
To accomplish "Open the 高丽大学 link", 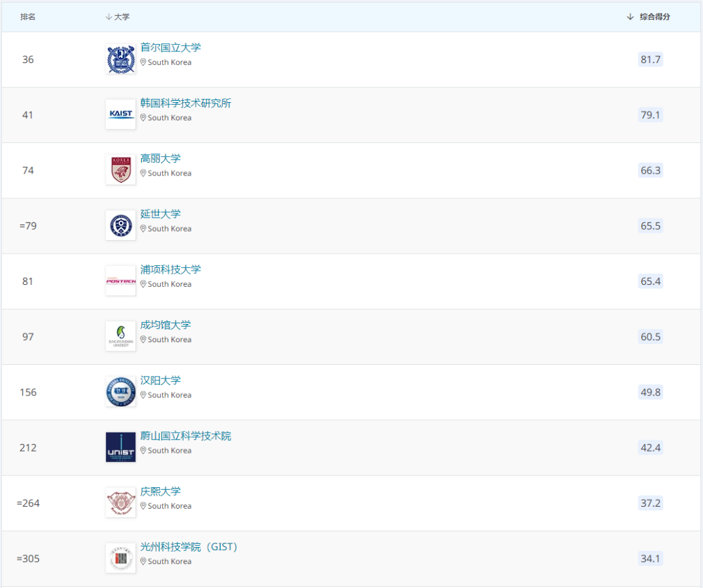I will click(x=161, y=159).
